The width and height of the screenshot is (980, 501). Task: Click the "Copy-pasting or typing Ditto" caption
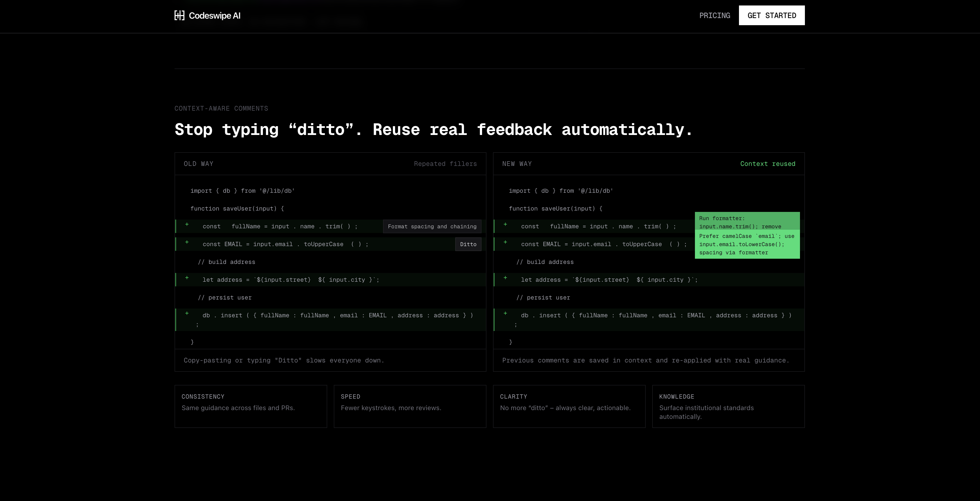click(284, 360)
